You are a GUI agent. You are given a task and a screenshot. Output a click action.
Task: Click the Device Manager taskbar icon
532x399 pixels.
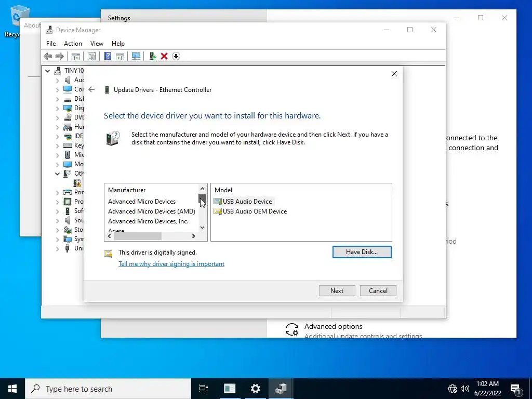[x=281, y=389]
